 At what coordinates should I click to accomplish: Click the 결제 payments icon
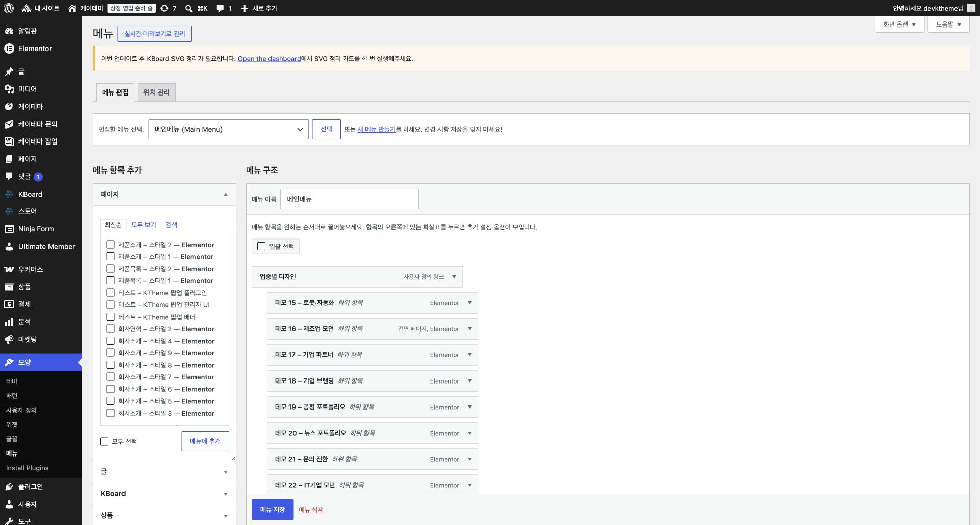click(x=9, y=304)
